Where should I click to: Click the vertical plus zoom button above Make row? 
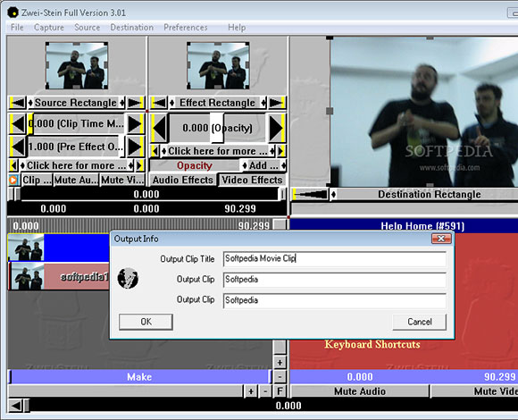coord(280,363)
